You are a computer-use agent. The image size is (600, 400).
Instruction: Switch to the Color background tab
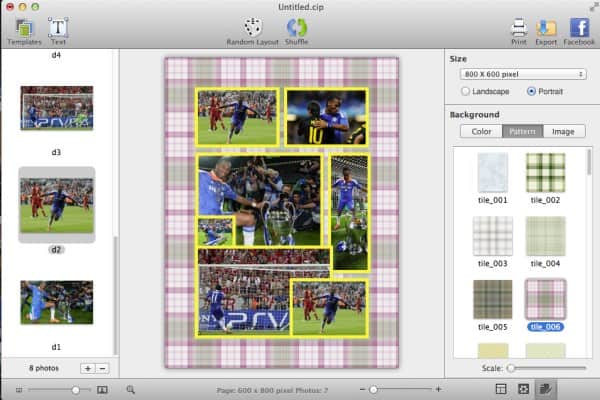point(481,131)
